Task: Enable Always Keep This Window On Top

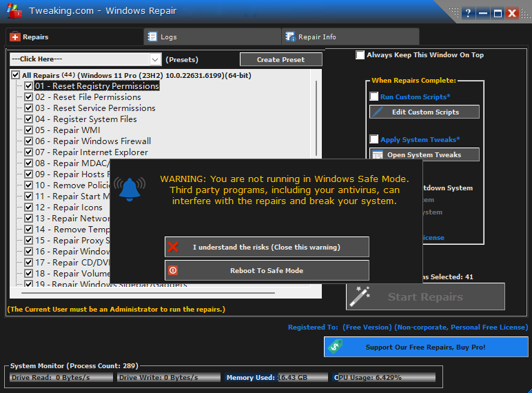Action: [360, 55]
